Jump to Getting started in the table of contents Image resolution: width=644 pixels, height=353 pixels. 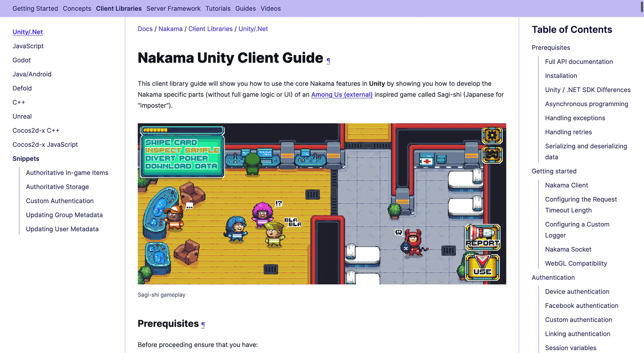(x=554, y=171)
